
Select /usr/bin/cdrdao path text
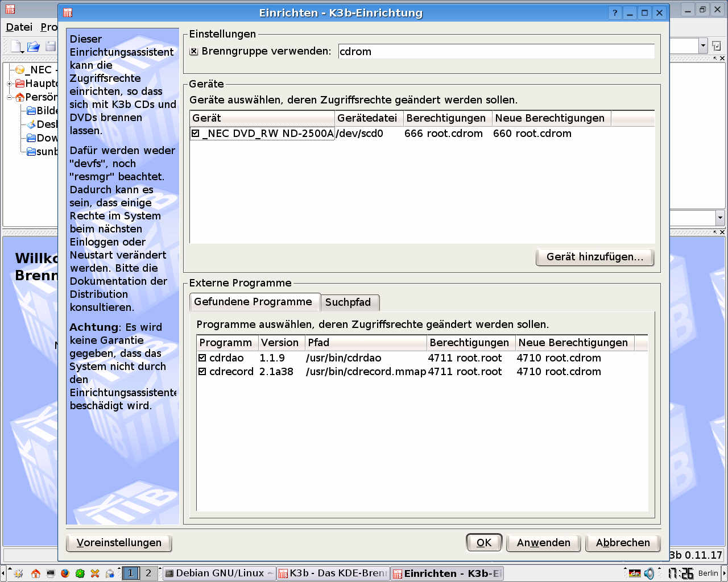click(x=344, y=358)
